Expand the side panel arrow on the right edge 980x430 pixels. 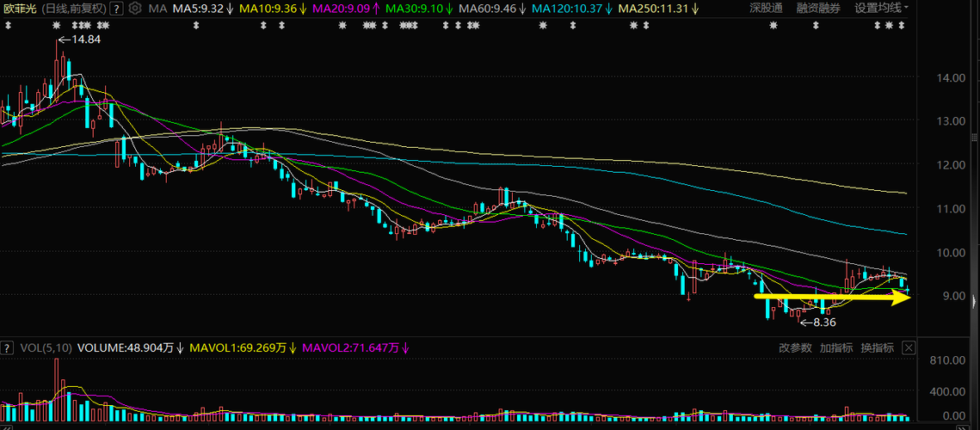tap(975, 302)
